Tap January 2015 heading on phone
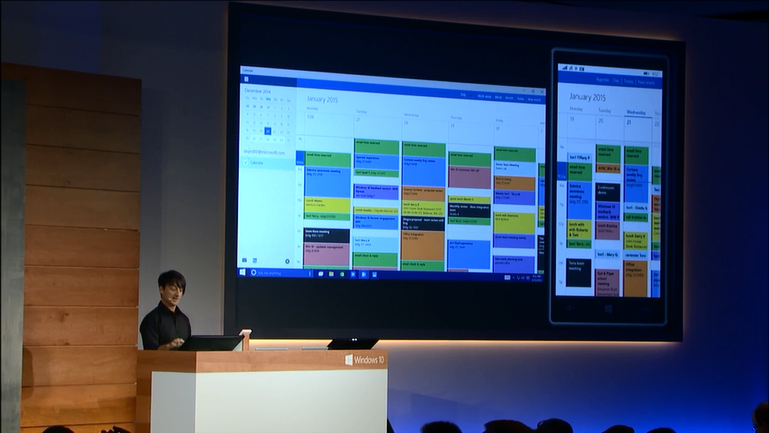 588,97
